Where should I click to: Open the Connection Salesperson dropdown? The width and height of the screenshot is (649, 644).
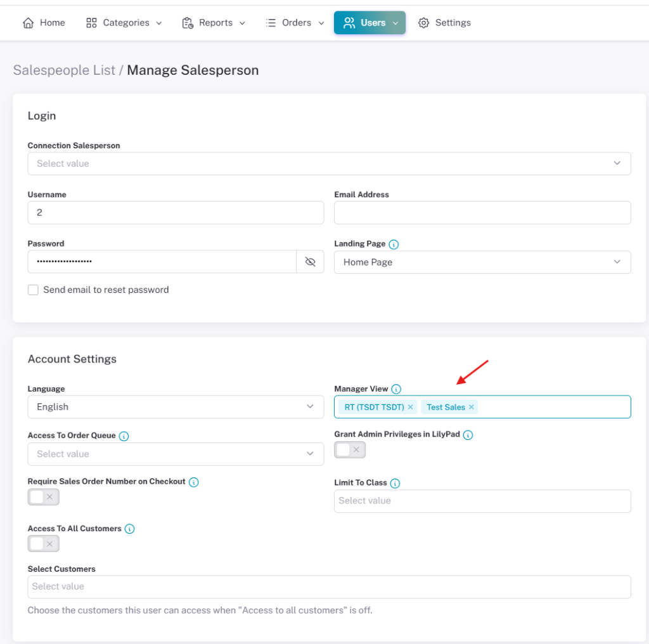[x=329, y=164]
